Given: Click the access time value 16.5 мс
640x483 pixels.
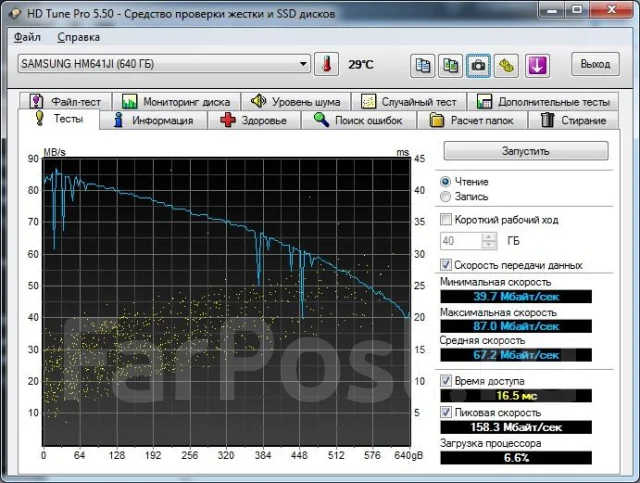Looking at the screenshot, I should point(516,395).
